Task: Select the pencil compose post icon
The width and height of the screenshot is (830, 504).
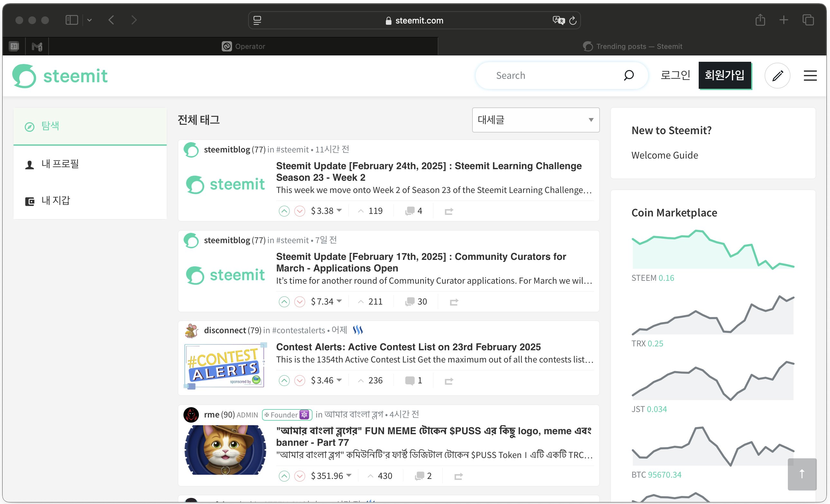Action: pyautogui.click(x=777, y=75)
